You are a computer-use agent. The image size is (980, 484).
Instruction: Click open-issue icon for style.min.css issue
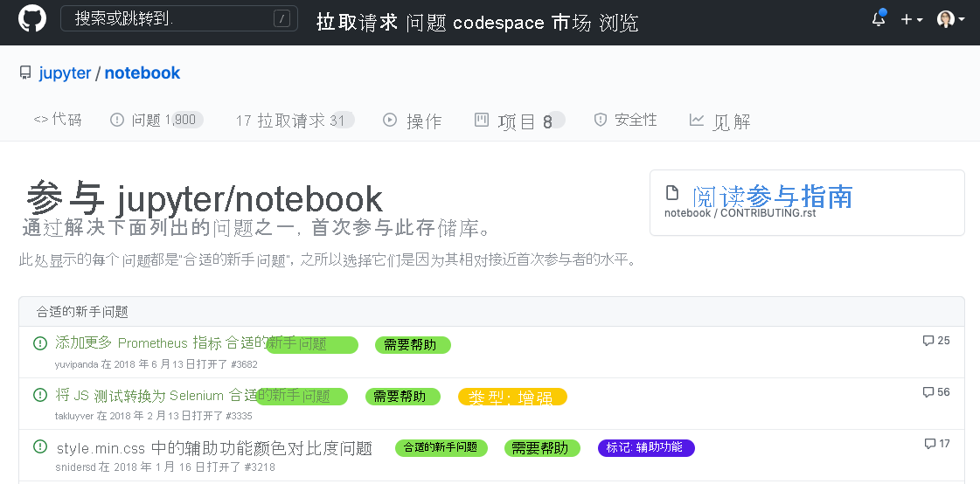[x=40, y=446]
